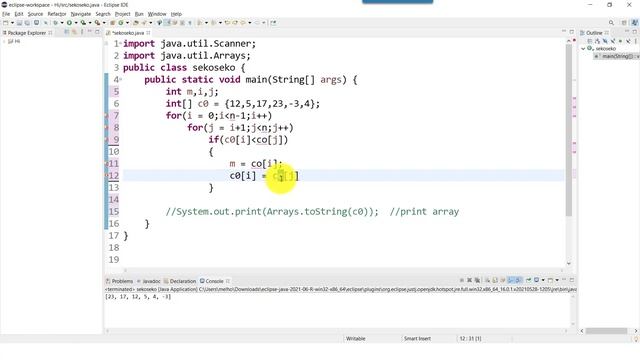Screen dimensions: 640x360
Task: Click the Open Type toolbar icon
Action: click(x=136, y=23)
